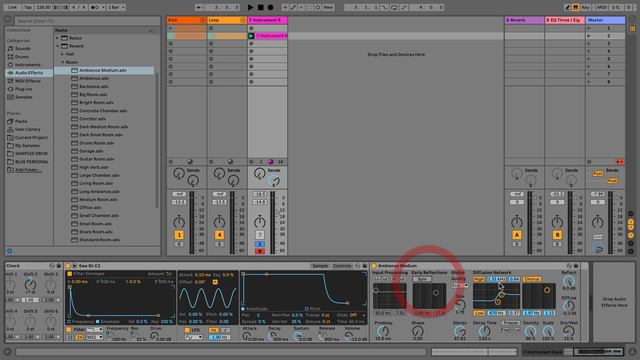The height and width of the screenshot is (360, 640).
Task: Arm the Arrangement Record button
Action: pos(270,7)
